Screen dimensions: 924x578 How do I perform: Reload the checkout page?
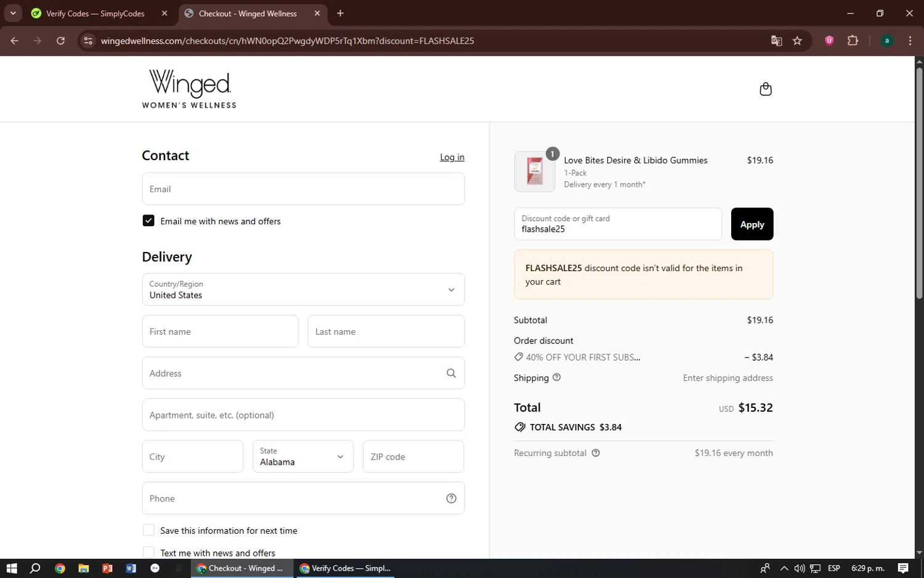click(60, 41)
